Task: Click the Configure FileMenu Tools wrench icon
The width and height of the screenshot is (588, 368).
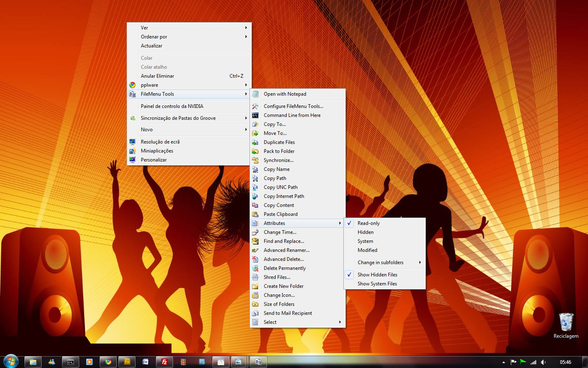Action: 255,106
